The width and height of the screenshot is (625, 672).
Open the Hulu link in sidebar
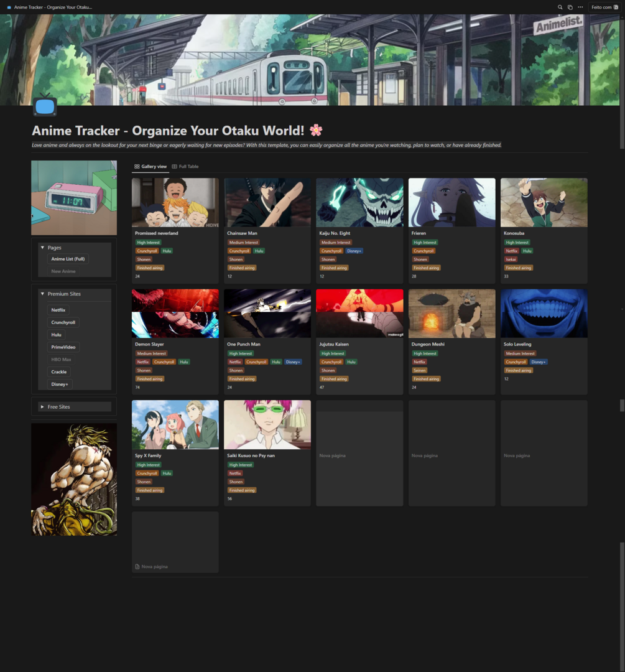click(x=56, y=335)
